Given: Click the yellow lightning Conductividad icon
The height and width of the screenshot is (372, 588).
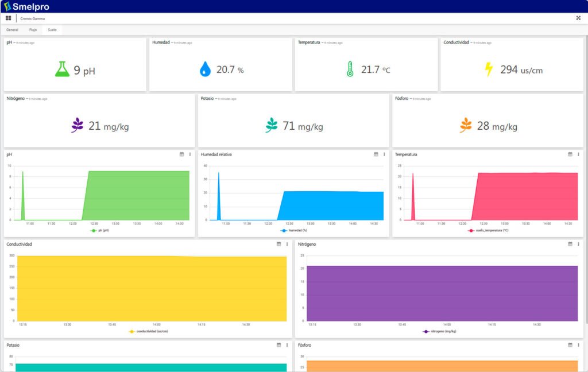Looking at the screenshot, I should tap(489, 69).
